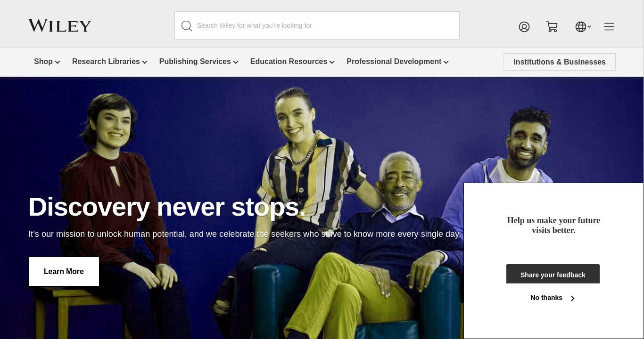644x339 pixels.
Task: Open the user account icon
Action: click(x=524, y=27)
